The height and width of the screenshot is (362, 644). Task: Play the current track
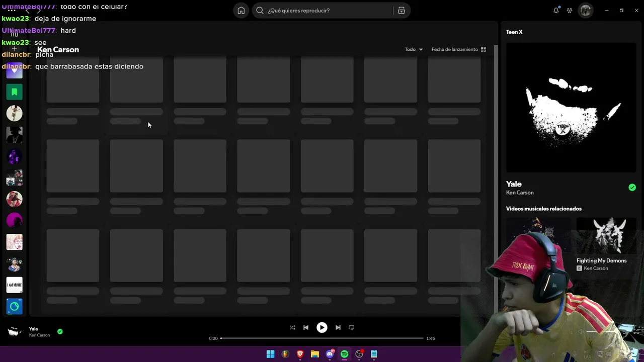tap(322, 327)
